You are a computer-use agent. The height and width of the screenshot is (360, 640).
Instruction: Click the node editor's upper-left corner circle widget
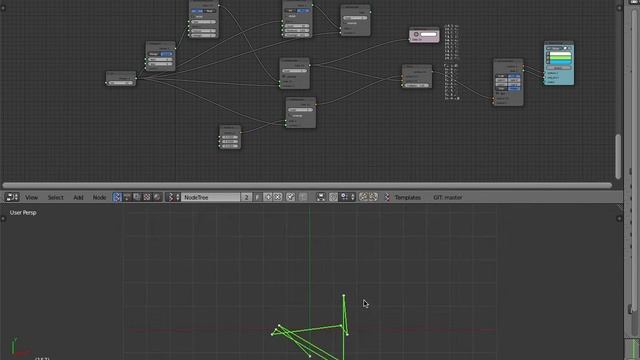point(3,8)
